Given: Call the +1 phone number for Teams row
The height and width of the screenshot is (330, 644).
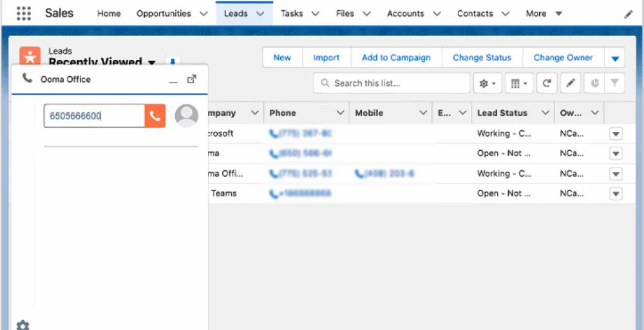Looking at the screenshot, I should (300, 193).
